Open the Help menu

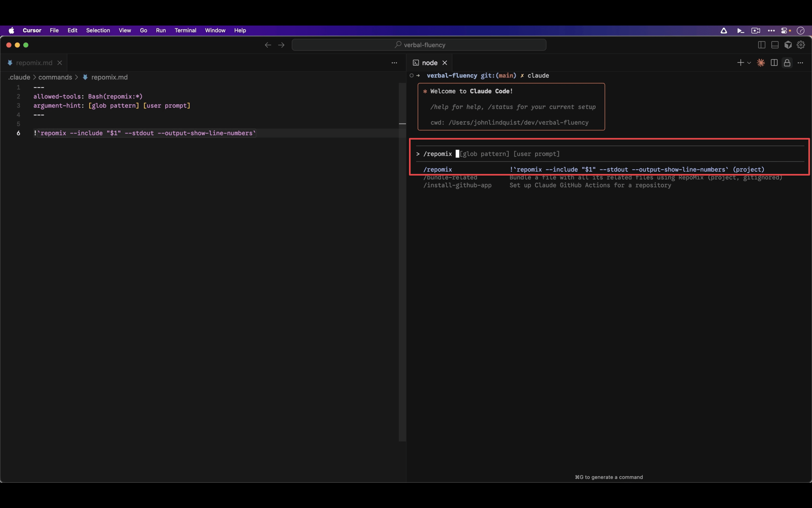click(240, 31)
